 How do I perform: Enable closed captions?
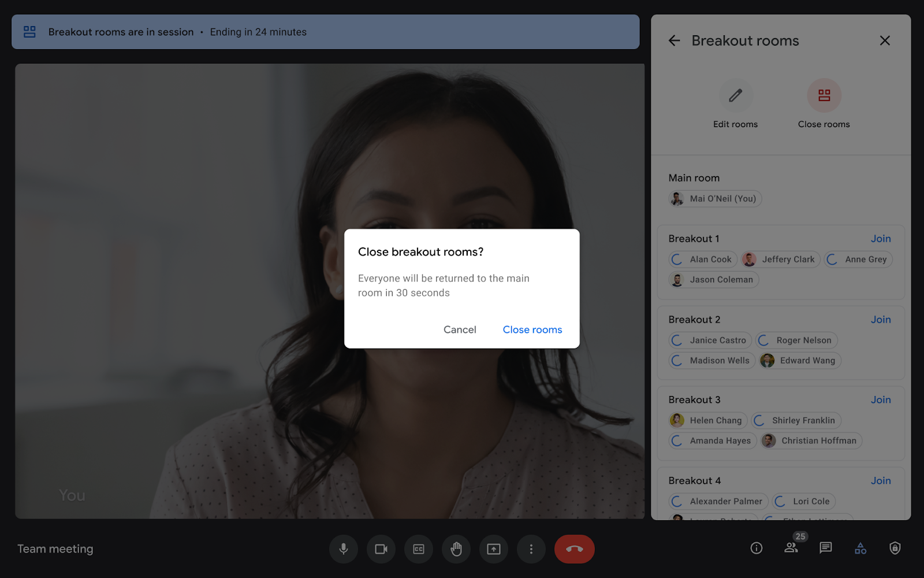[x=419, y=549]
